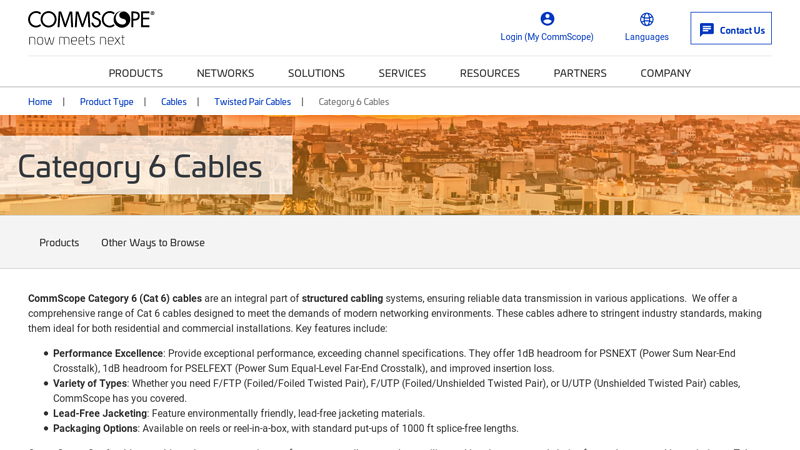Go to Home breadcrumb
800x450 pixels.
coord(40,102)
